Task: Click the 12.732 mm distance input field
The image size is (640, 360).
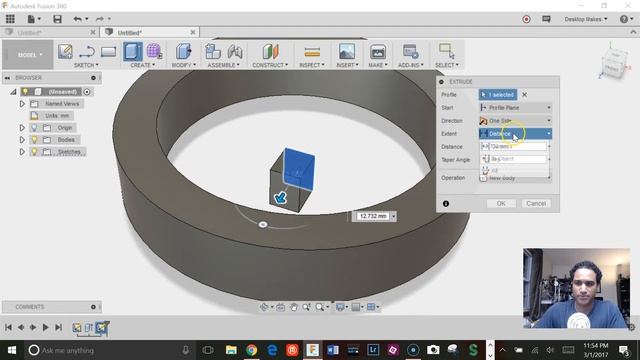Action: [x=373, y=216]
